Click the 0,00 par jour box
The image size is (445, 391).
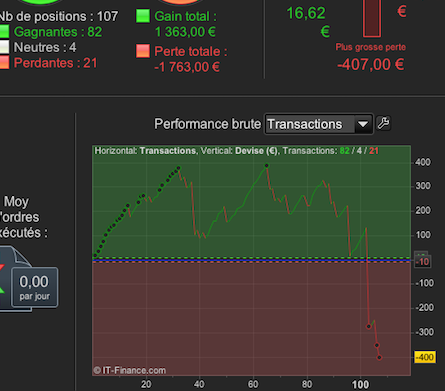[x=34, y=287]
